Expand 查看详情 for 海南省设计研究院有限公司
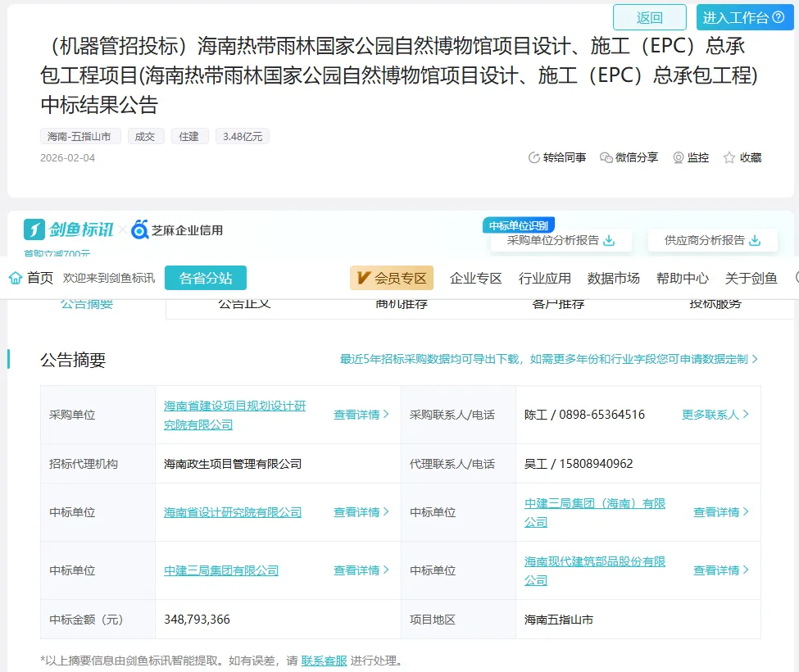 coord(361,512)
